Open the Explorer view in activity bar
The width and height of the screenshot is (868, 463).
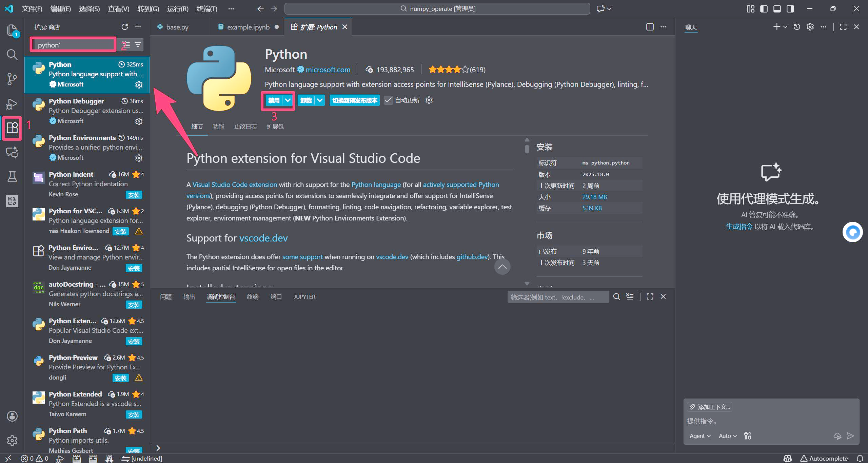pos(12,31)
